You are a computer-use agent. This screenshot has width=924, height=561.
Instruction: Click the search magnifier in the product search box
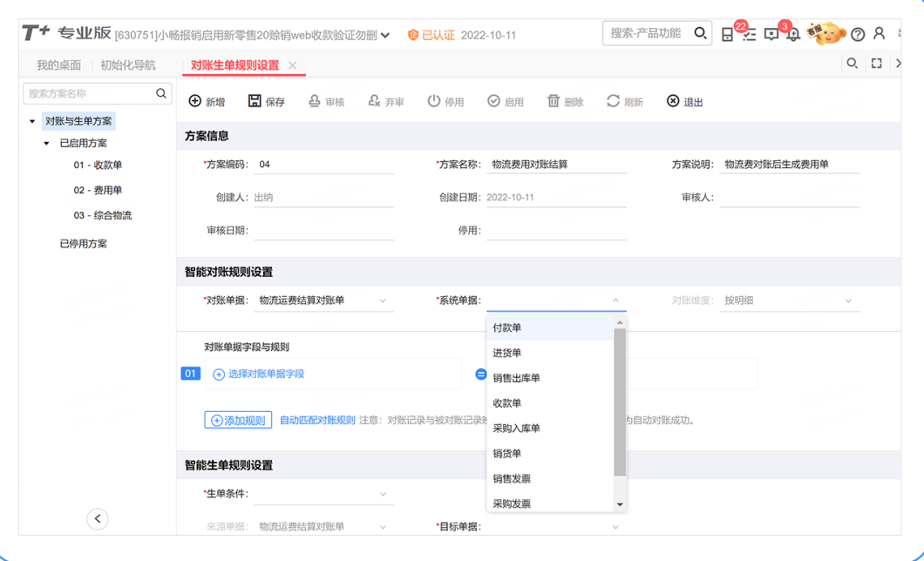700,33
